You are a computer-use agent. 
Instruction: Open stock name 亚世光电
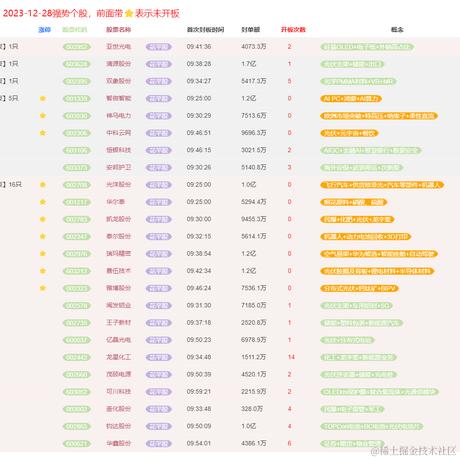tap(118, 47)
